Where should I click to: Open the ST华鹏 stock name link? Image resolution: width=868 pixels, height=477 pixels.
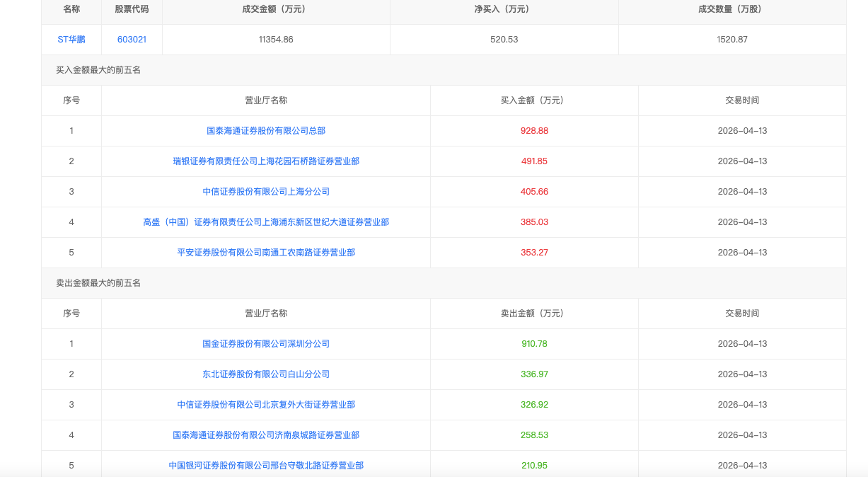[71, 40]
